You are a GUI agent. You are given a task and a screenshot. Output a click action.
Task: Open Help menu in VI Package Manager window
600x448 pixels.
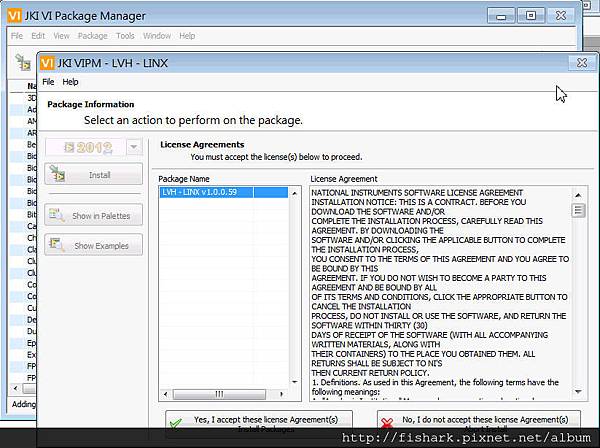[x=187, y=36]
